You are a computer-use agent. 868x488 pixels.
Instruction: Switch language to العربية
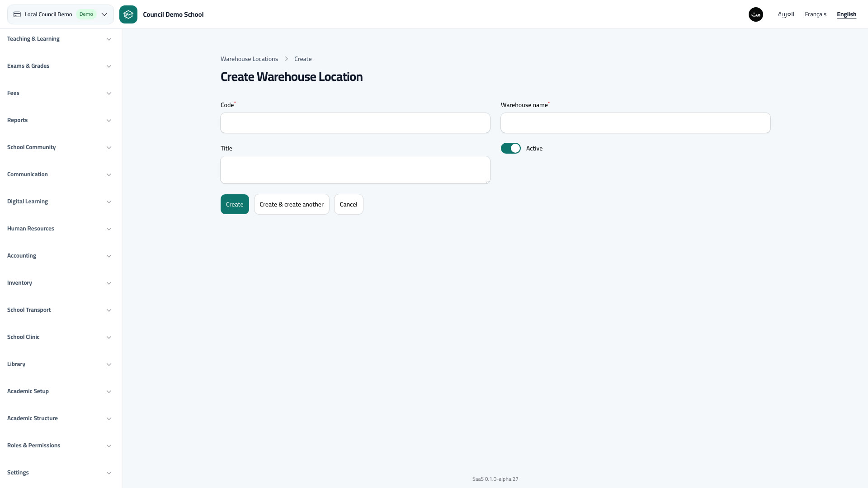click(x=786, y=14)
